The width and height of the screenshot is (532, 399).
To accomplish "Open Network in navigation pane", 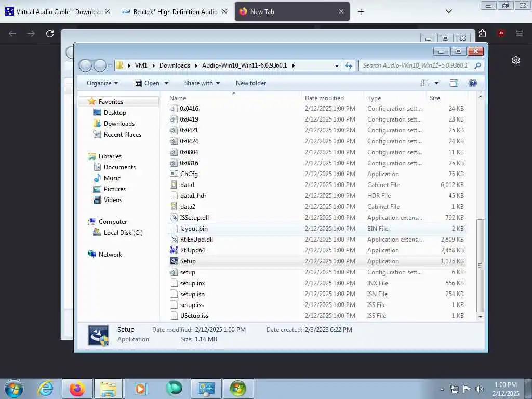I will pos(110,254).
